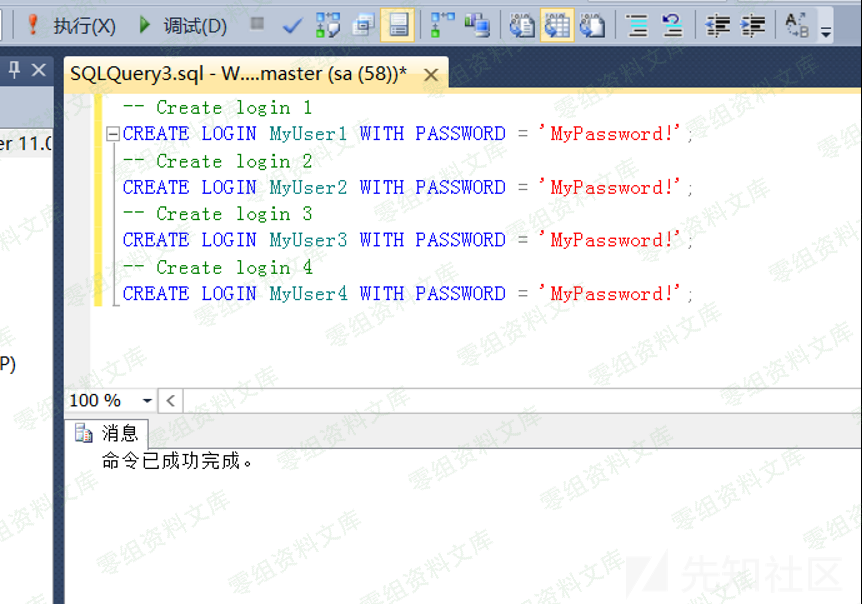Click the Cancel executing query stop icon
The width and height of the screenshot is (862, 604).
point(258,25)
